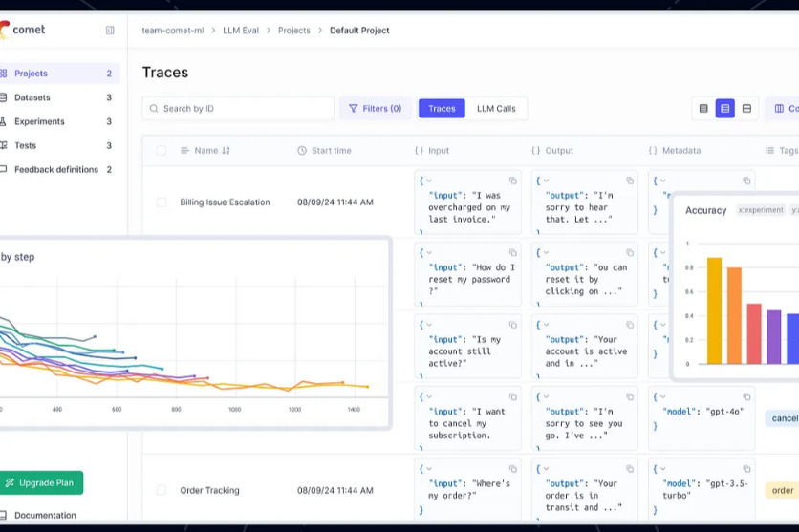
Task: Copy the 'reset it by clicking' output JSON
Action: [x=630, y=252]
